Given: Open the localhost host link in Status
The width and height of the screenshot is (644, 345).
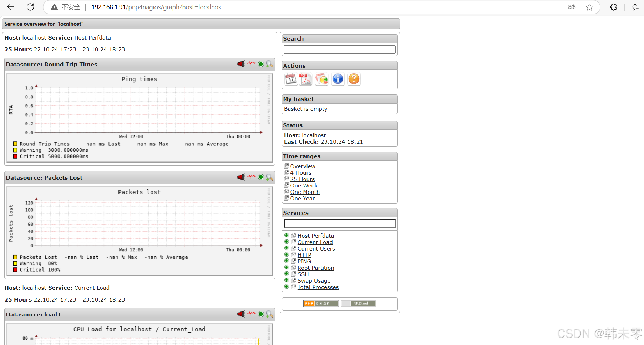Looking at the screenshot, I should tap(314, 135).
